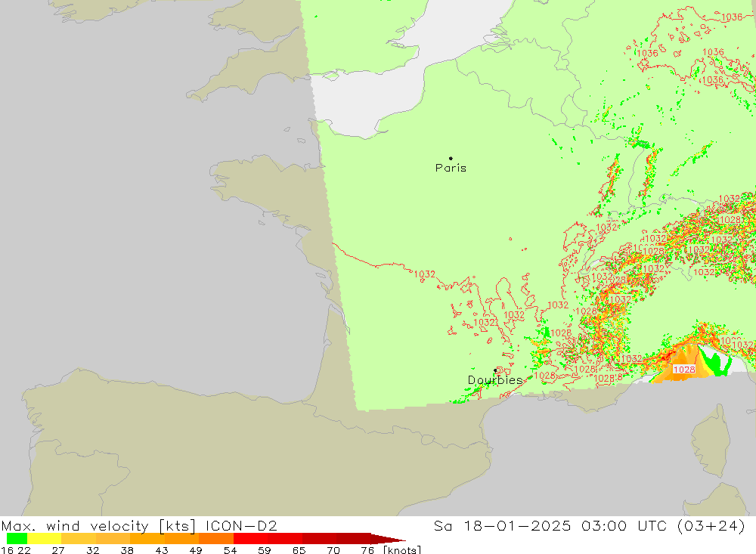
Task: Click the Paris location dot marker
Action: coord(451,158)
